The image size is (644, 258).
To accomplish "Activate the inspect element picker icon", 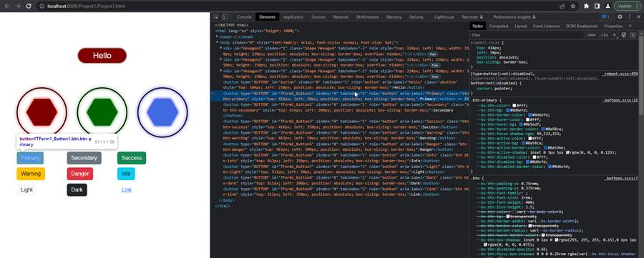I will [x=215, y=17].
